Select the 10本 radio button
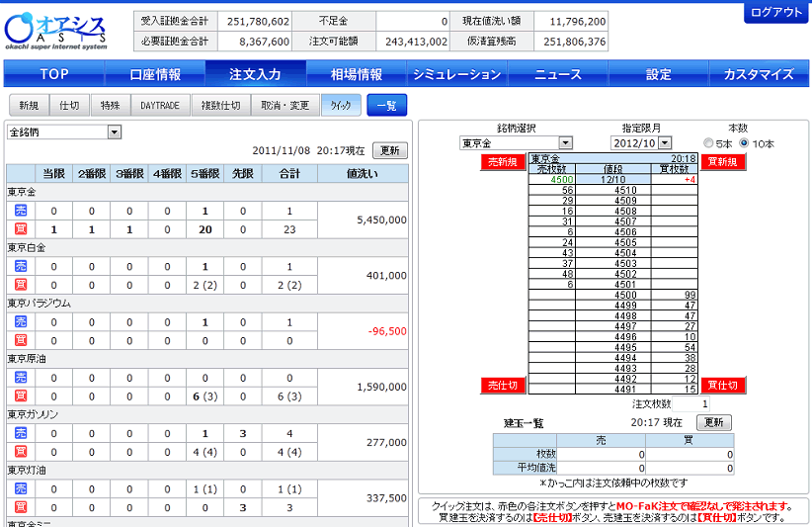Viewport: 812px width, 527px height. (744, 143)
